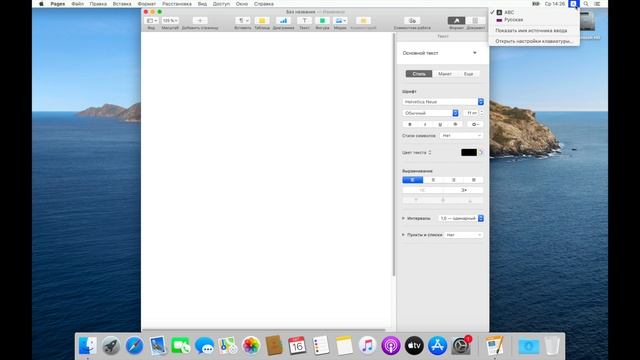640x360 pixels.
Task: Open App Store from the Dock
Action: [438, 346]
